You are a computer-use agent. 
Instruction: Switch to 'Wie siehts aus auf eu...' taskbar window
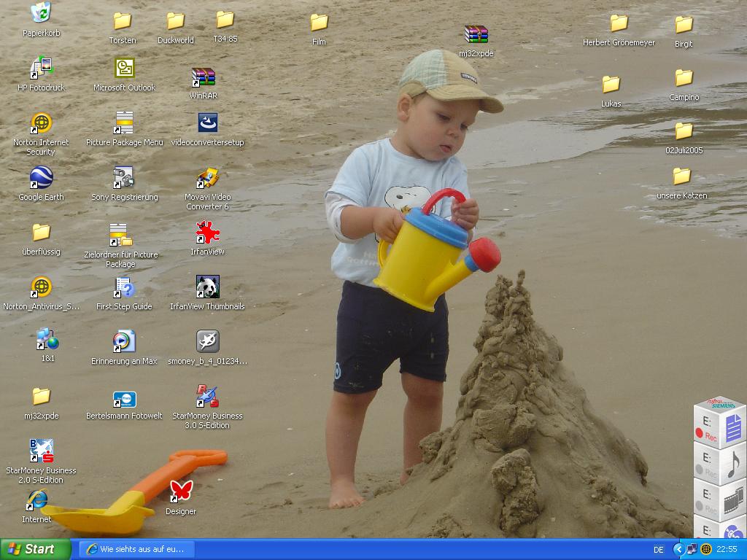click(x=136, y=549)
